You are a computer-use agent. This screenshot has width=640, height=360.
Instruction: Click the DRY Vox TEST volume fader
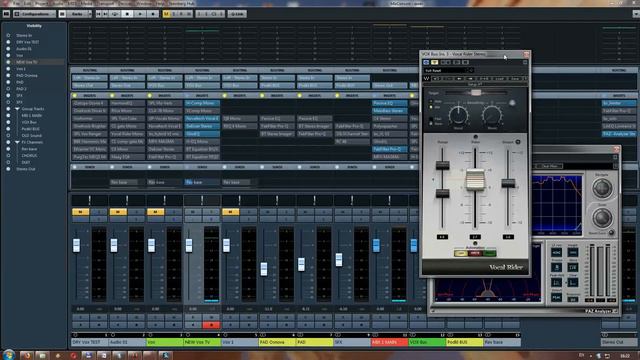coord(76,245)
